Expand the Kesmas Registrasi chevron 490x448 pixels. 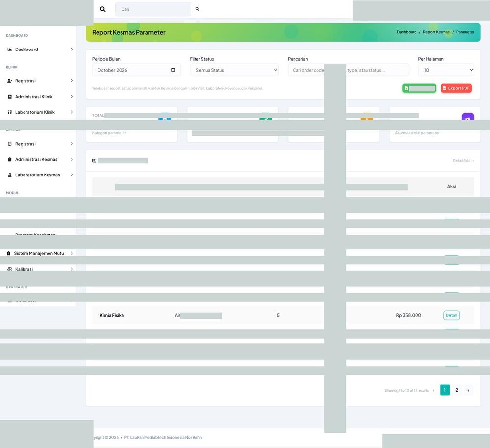(x=72, y=144)
